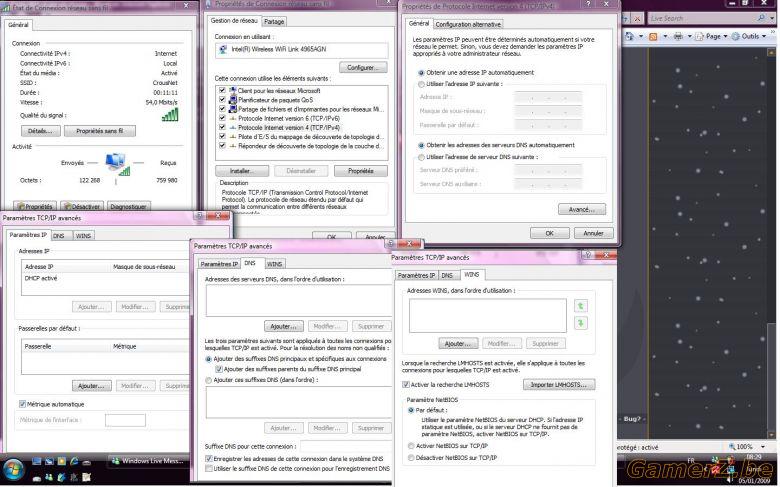This screenshot has height=487, width=780.
Task: Open WINS tab in the DNS suffix window
Action: point(274,264)
